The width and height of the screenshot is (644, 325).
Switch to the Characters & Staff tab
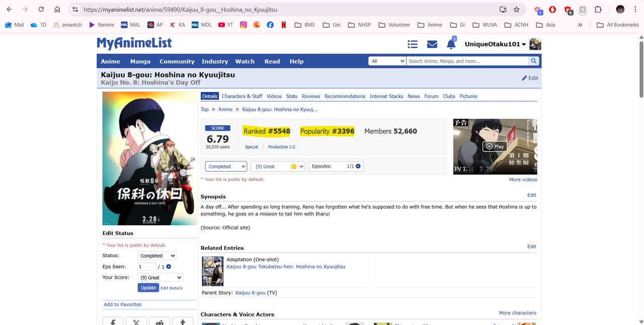click(242, 96)
